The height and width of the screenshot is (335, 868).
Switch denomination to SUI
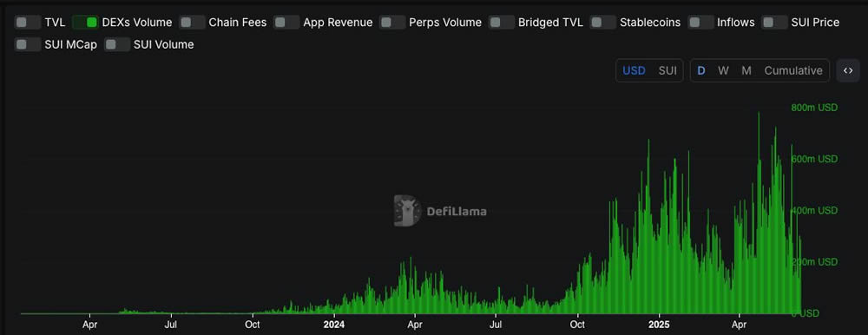(x=667, y=71)
